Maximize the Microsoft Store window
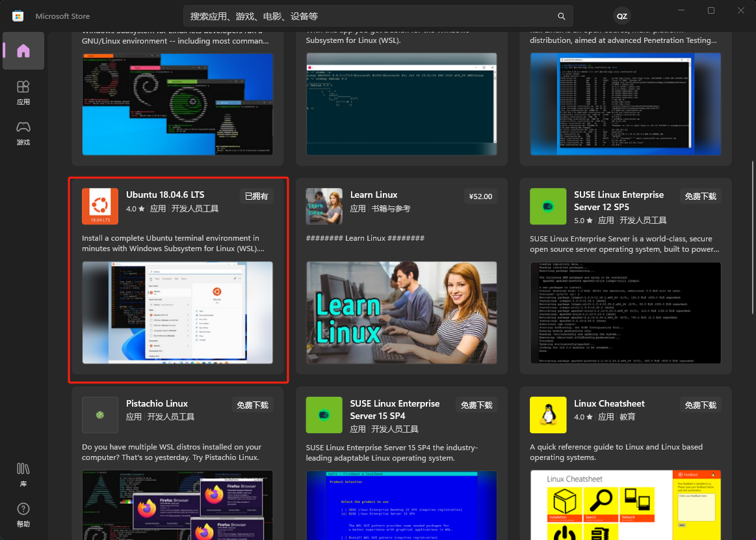The height and width of the screenshot is (540, 756). [711, 10]
